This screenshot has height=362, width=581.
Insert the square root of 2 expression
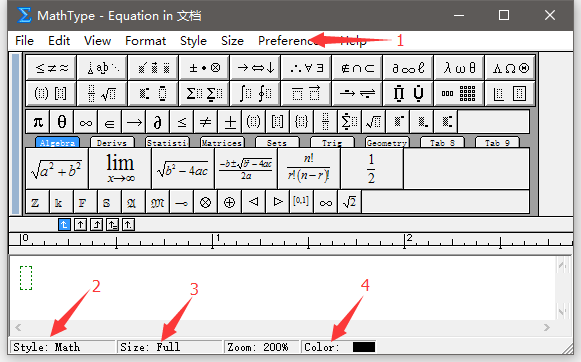tap(349, 202)
